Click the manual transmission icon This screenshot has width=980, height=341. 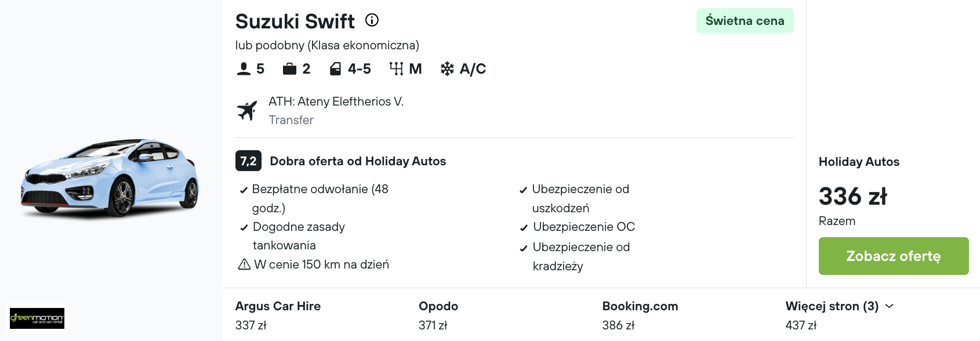(x=396, y=69)
